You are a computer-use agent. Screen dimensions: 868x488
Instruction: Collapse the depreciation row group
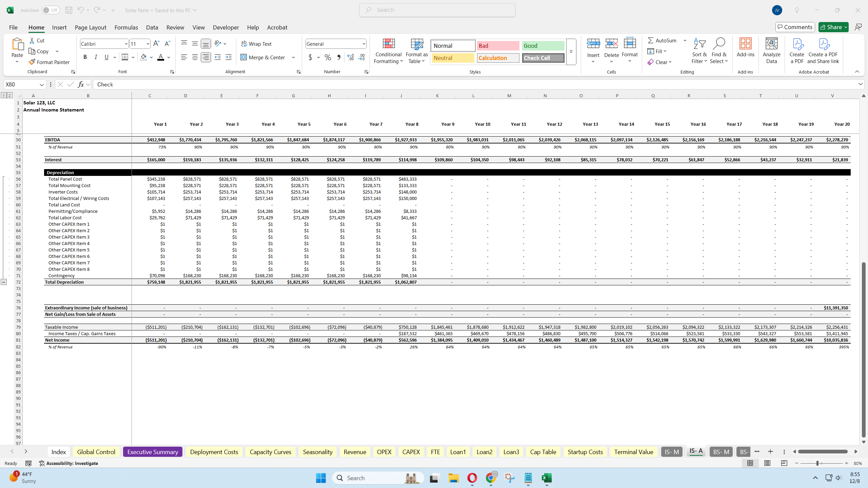(x=4, y=282)
